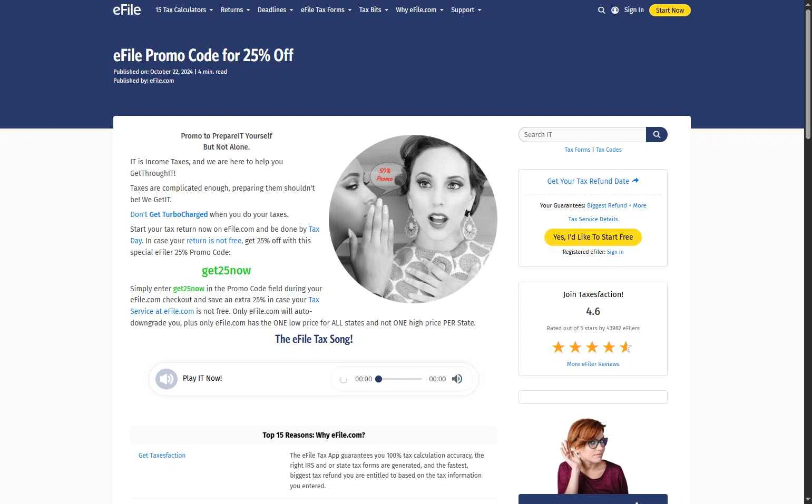Screen dimensions: 812x504
Task: Mute audio player using the volume icon
Action: tap(457, 379)
